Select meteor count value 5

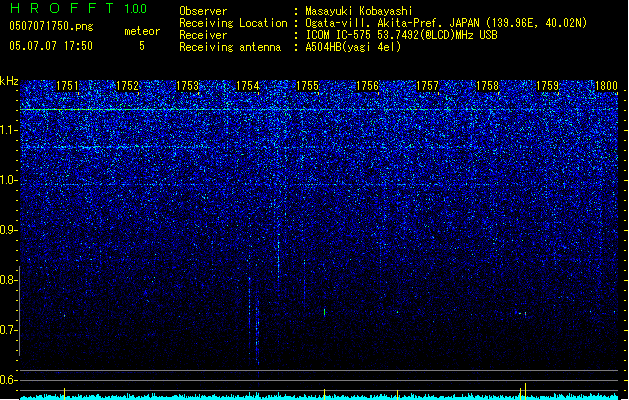tap(142, 46)
